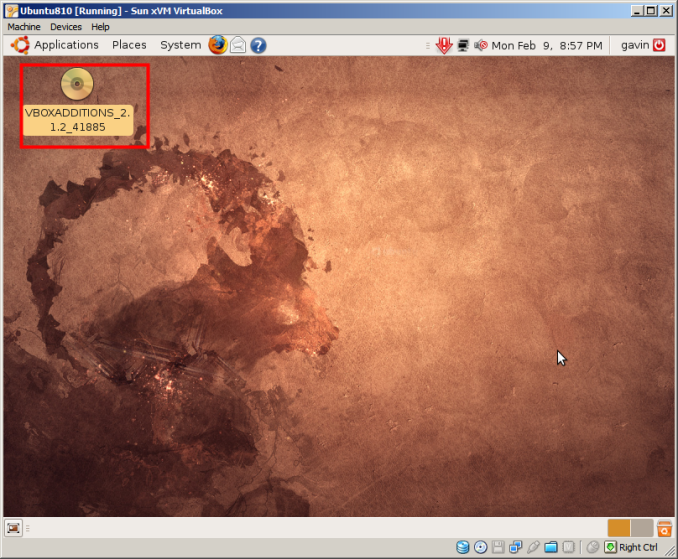Click the VirtualBox title bar icon
678x559 pixels.
(12, 11)
